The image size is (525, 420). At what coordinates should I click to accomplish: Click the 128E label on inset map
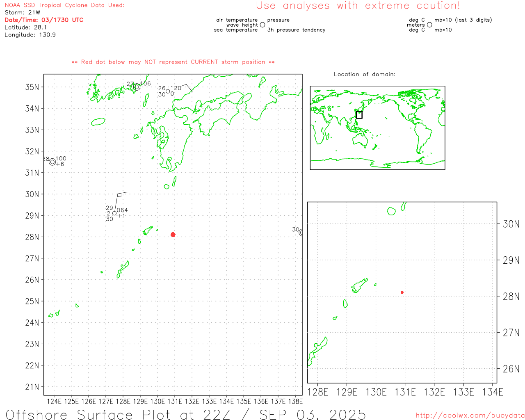pos(318,392)
